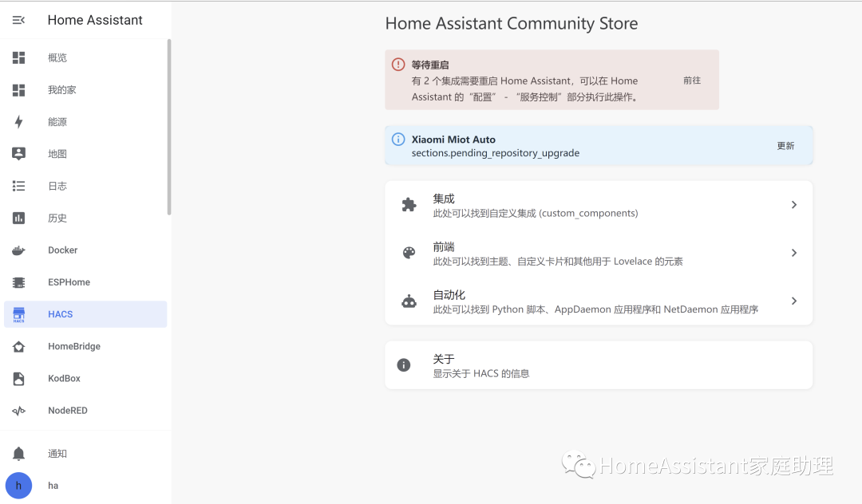
Task: Open 概览 in the sidebar
Action: pyautogui.click(x=85, y=57)
